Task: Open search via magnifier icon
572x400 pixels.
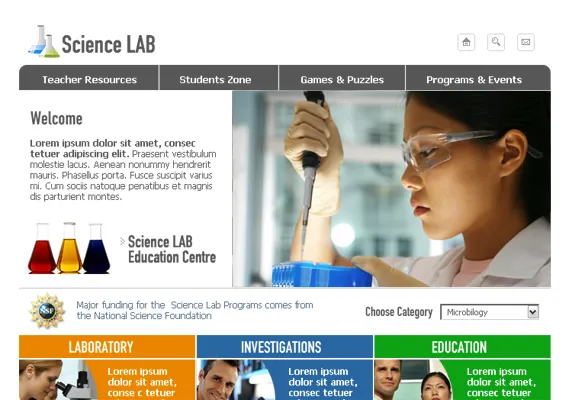Action: pos(496,42)
